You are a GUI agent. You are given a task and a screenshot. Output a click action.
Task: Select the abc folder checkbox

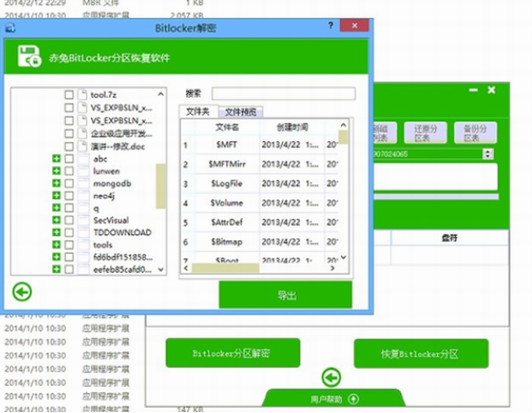pos(69,158)
